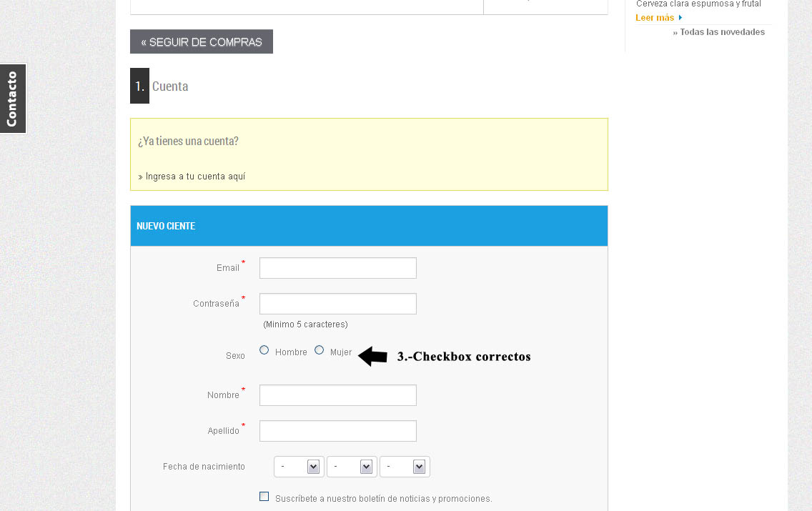Follow the "Ingresa a tu cuenta aquí" link
This screenshot has width=812, height=511.
click(x=195, y=177)
